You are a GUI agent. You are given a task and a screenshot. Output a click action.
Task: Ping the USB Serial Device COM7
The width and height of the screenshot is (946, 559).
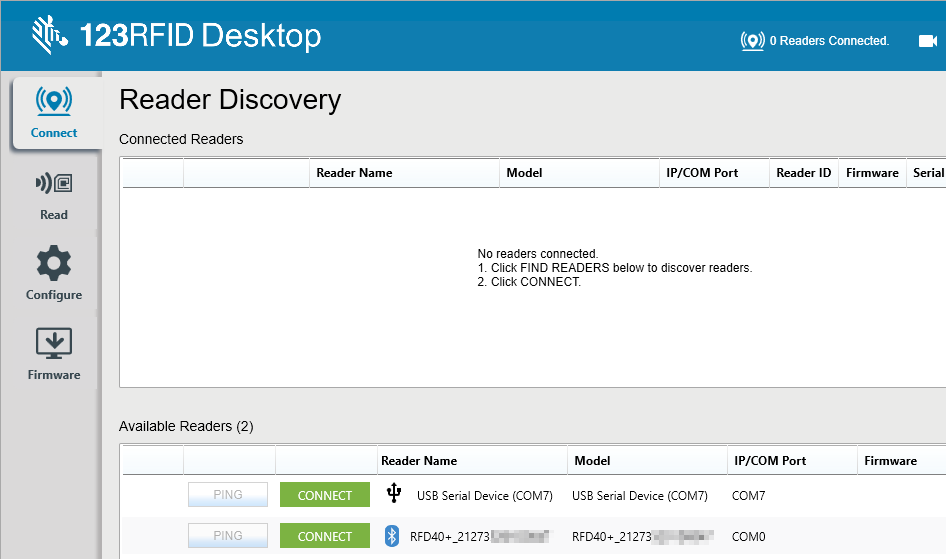[x=228, y=495]
